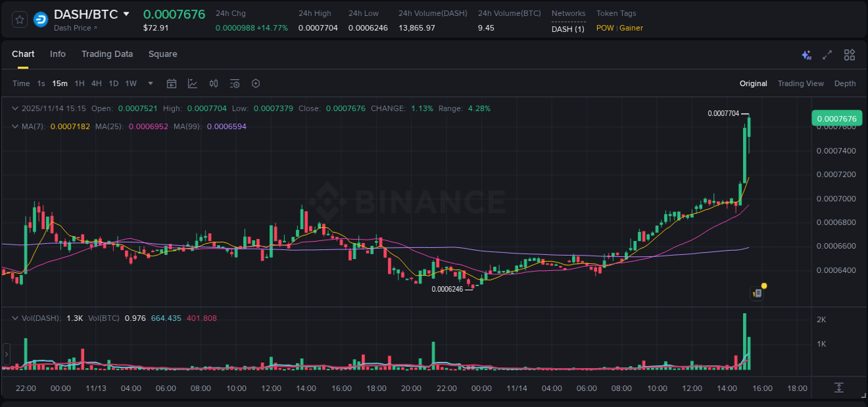Open the panel layout grid icon

pyautogui.click(x=849, y=54)
